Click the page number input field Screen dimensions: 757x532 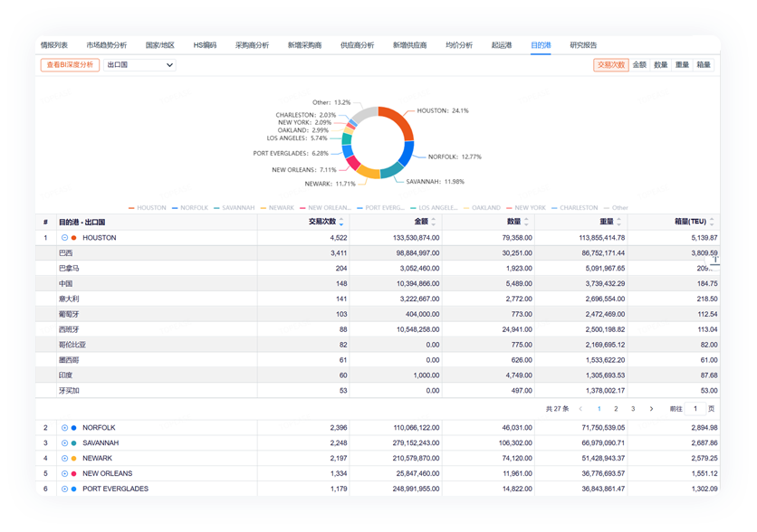pos(696,409)
